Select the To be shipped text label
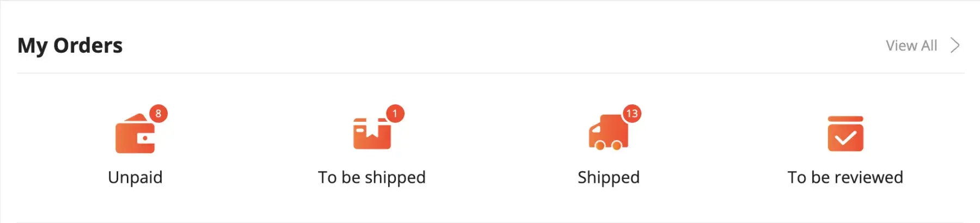Viewport: 980px width, 223px height. 372,177
